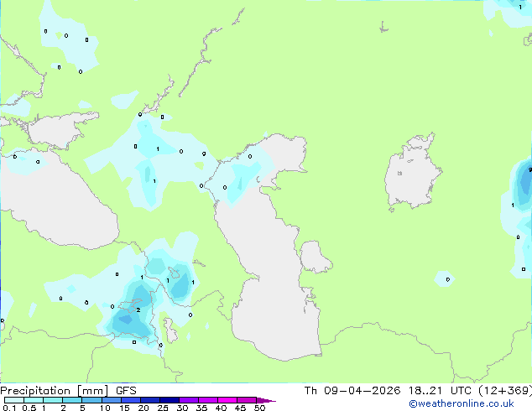Screen dimensions: 532x411
Task: Click the '30' legend value
Action: (x=182, y=408)
